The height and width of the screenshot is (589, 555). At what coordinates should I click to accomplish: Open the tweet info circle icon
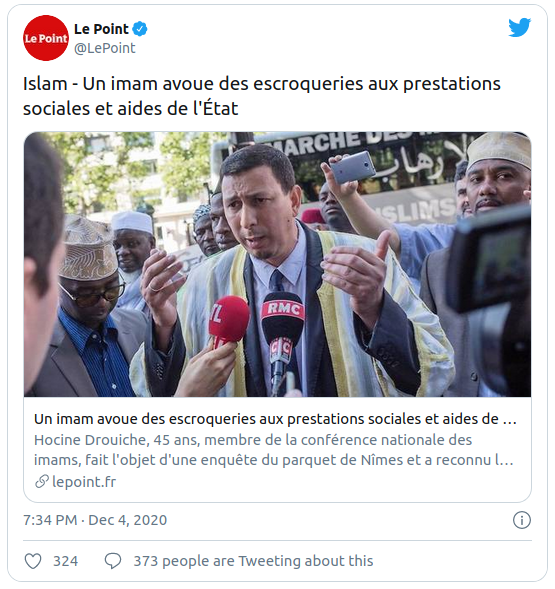click(522, 520)
